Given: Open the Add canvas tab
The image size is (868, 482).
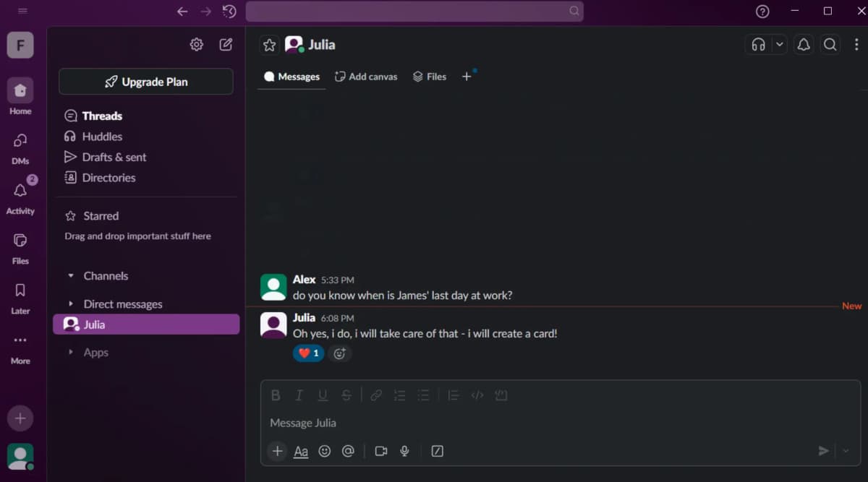Looking at the screenshot, I should (x=366, y=77).
